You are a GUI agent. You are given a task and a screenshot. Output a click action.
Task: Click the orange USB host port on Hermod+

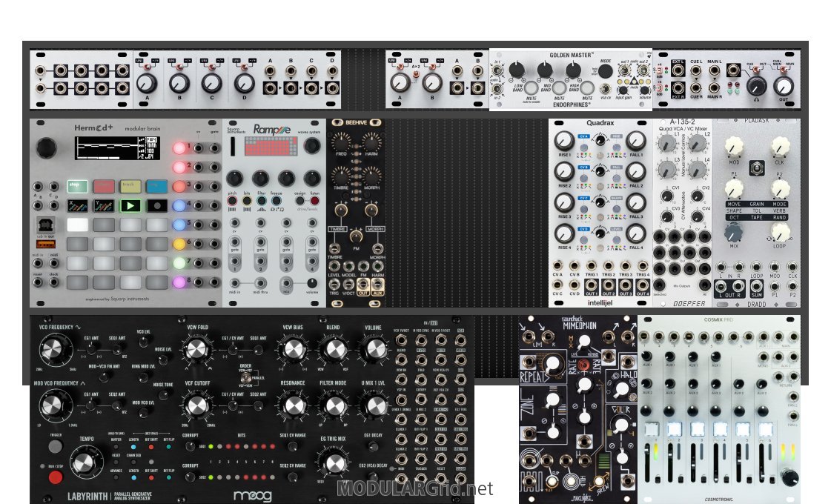point(45,244)
